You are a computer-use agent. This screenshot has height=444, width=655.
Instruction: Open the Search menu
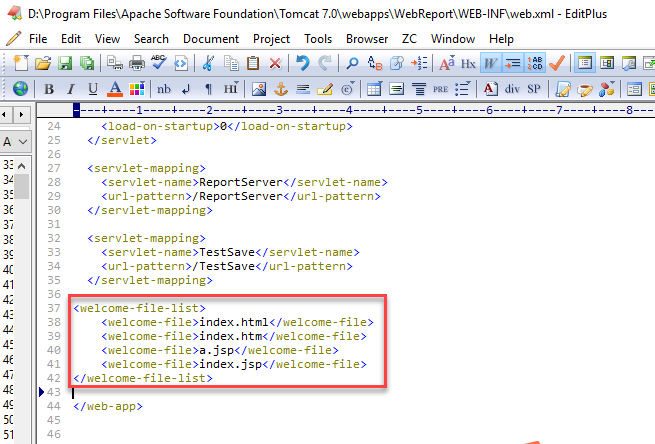pos(151,39)
